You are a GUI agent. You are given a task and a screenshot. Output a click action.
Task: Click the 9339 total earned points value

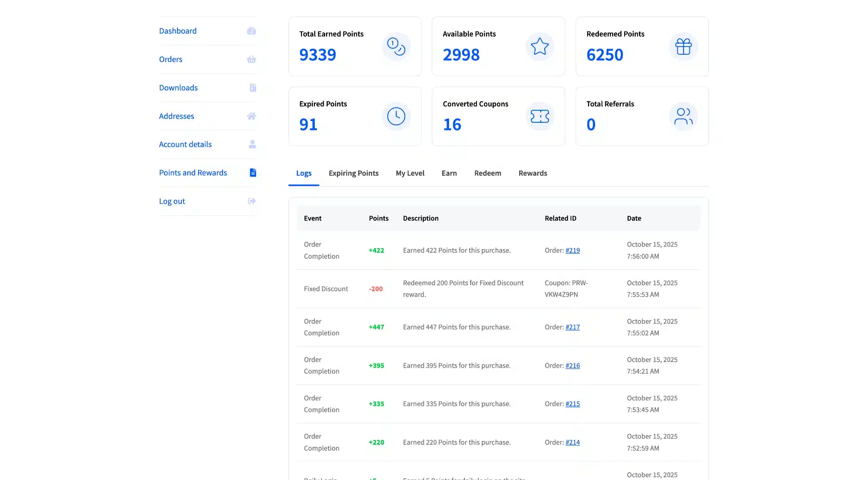[317, 55]
